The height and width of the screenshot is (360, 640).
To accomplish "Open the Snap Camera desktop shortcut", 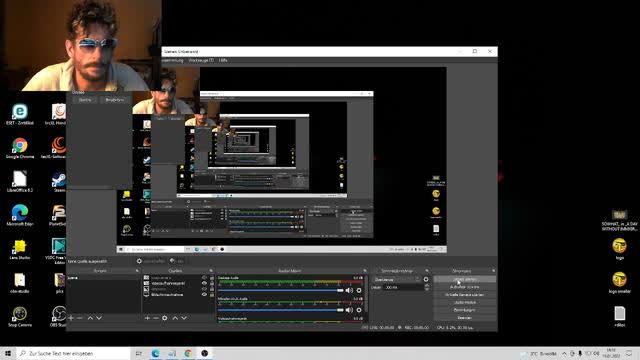I will (20, 317).
